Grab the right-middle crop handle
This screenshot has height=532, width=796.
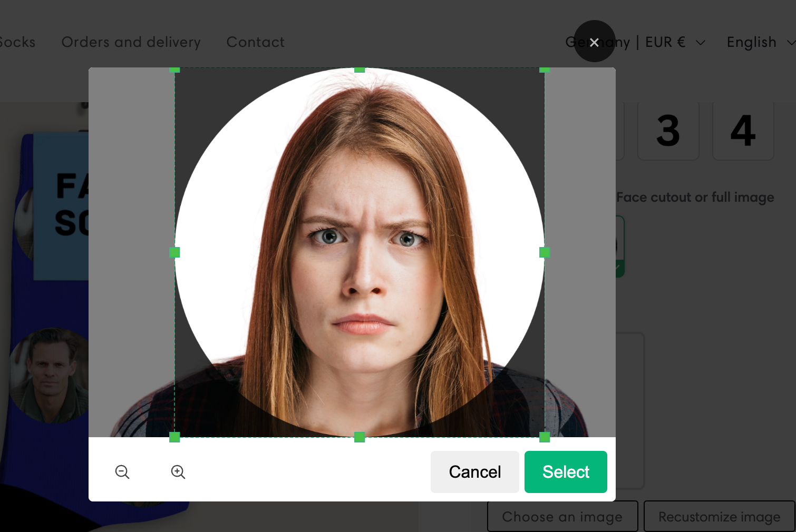[545, 252]
